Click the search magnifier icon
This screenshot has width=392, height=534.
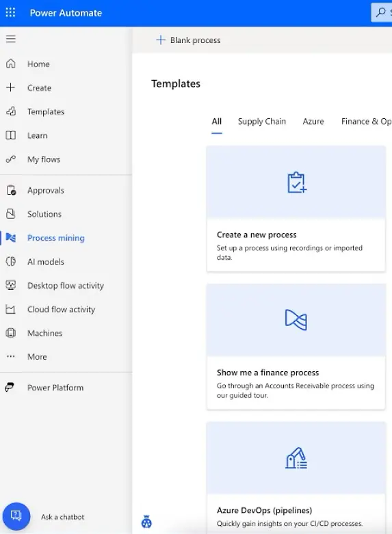[380, 12]
